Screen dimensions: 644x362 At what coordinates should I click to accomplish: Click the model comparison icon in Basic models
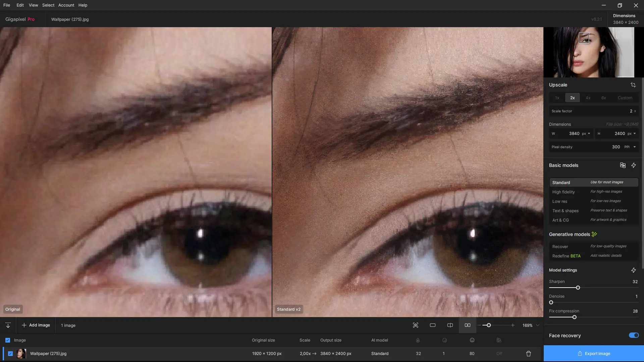[x=623, y=165]
